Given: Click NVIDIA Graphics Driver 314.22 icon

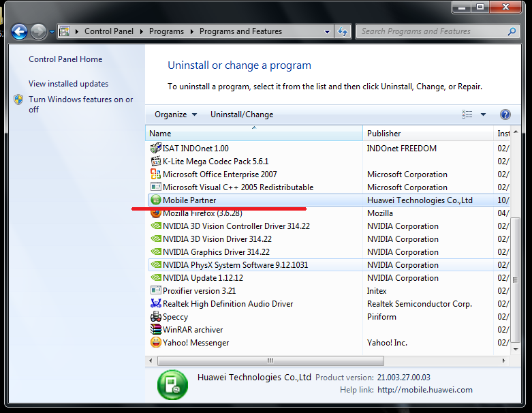Looking at the screenshot, I should tap(156, 251).
